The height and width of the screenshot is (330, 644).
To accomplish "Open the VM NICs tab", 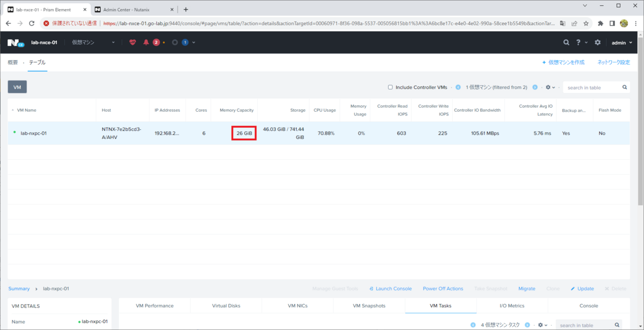I will 297,305.
